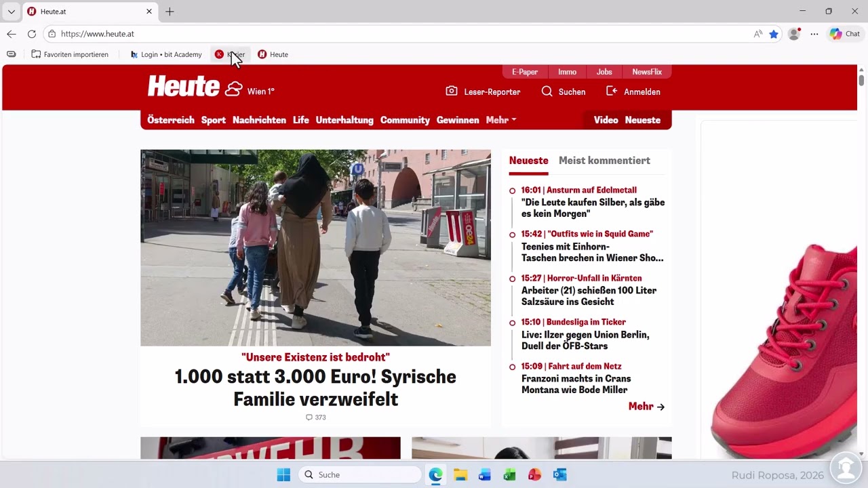Click the favorites bar icon on the far left

coord(11,54)
